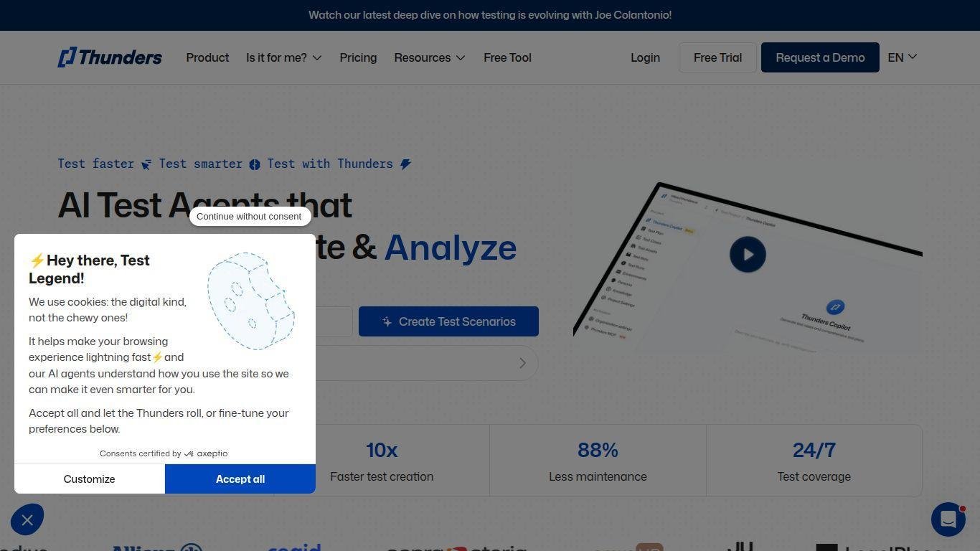Open the EN language selector
This screenshot has height=551, width=980.
point(902,57)
